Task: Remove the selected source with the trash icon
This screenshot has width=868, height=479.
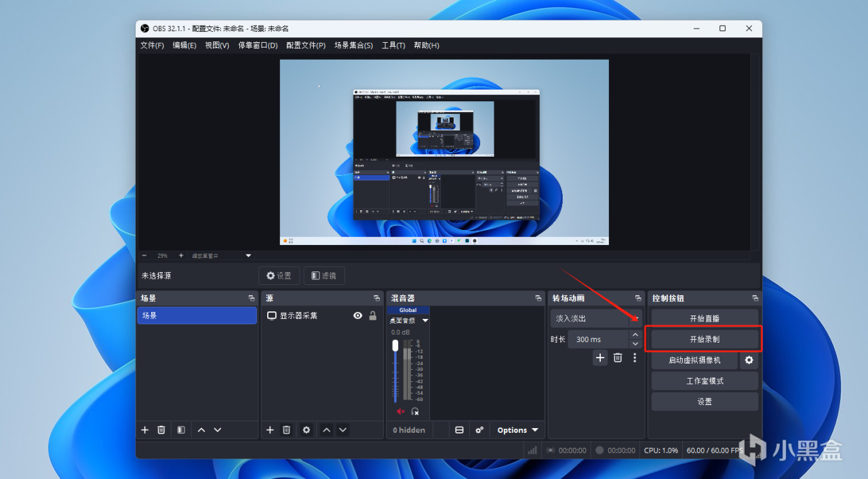Action: 287,430
